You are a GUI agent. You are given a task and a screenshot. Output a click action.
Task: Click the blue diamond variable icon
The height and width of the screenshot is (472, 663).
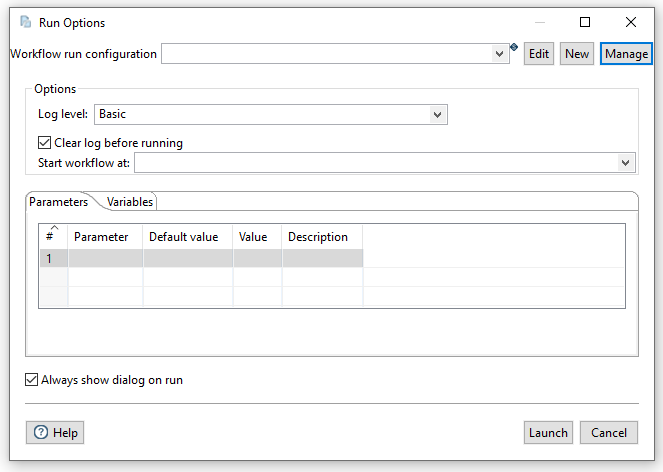click(x=514, y=46)
